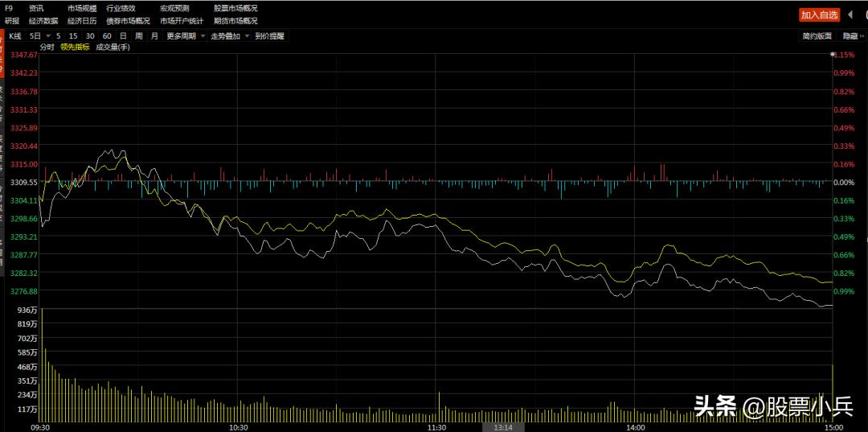The height and width of the screenshot is (432, 868).
Task: Select the 日 daily period
Action: tap(123, 36)
